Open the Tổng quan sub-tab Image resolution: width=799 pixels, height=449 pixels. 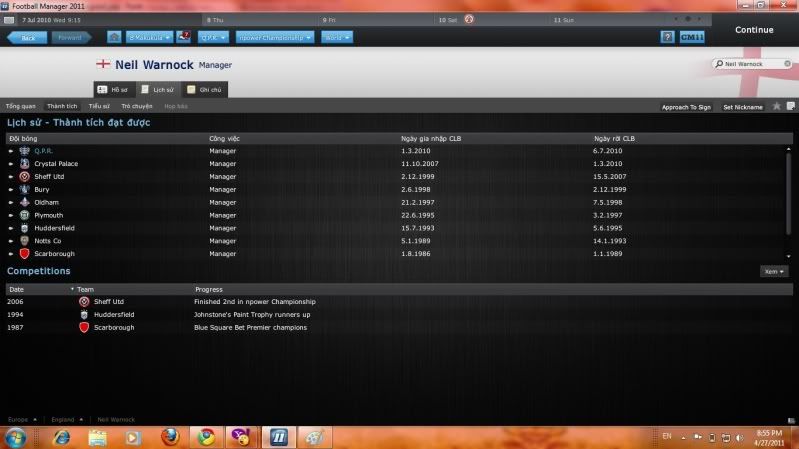point(21,106)
